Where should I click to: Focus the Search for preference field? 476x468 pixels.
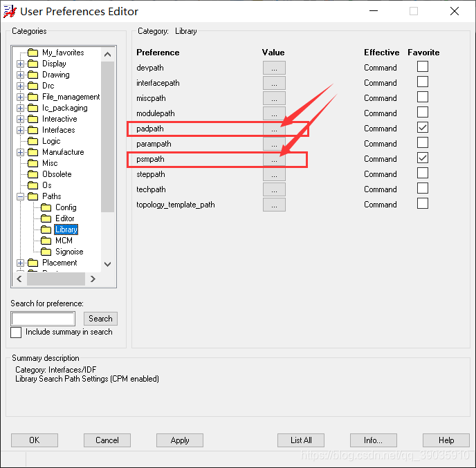43,319
